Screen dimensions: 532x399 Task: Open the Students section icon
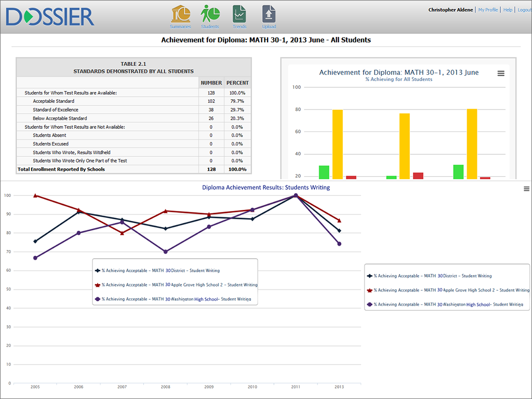click(210, 15)
